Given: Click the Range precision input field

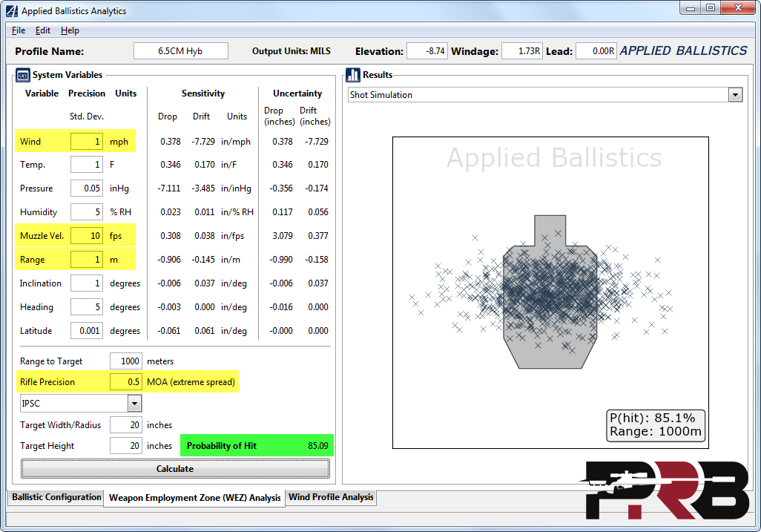Looking at the screenshot, I should pyautogui.click(x=86, y=260).
